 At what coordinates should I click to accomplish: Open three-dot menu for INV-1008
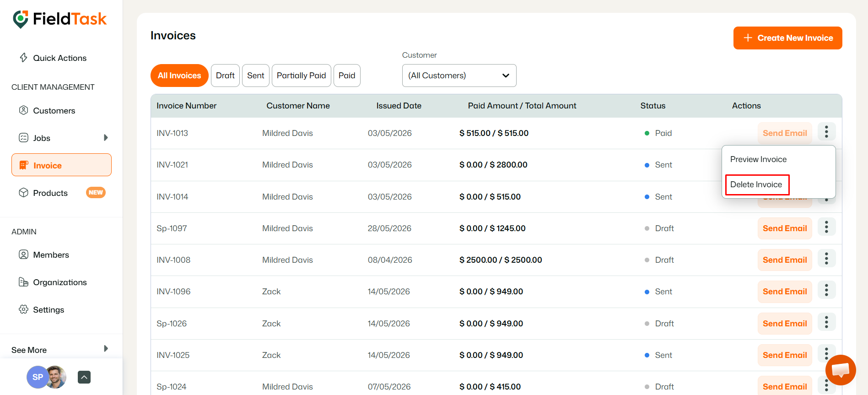pos(826,259)
